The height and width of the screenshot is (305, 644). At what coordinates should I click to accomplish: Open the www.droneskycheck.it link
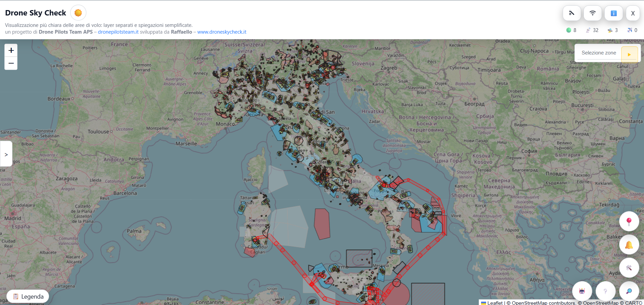222,32
